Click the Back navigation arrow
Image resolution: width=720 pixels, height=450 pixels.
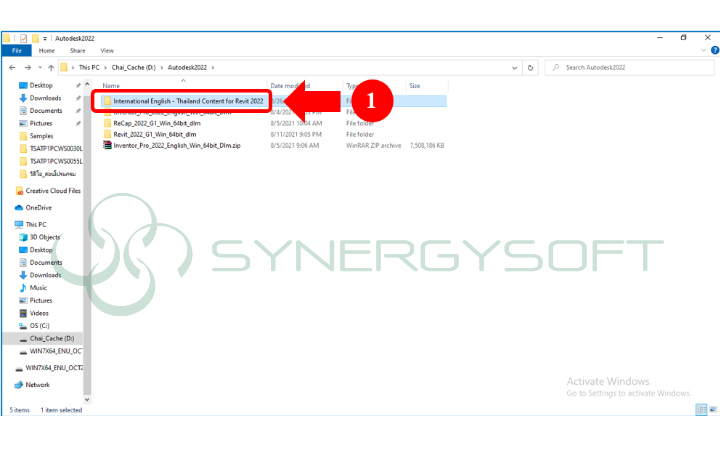[x=12, y=67]
